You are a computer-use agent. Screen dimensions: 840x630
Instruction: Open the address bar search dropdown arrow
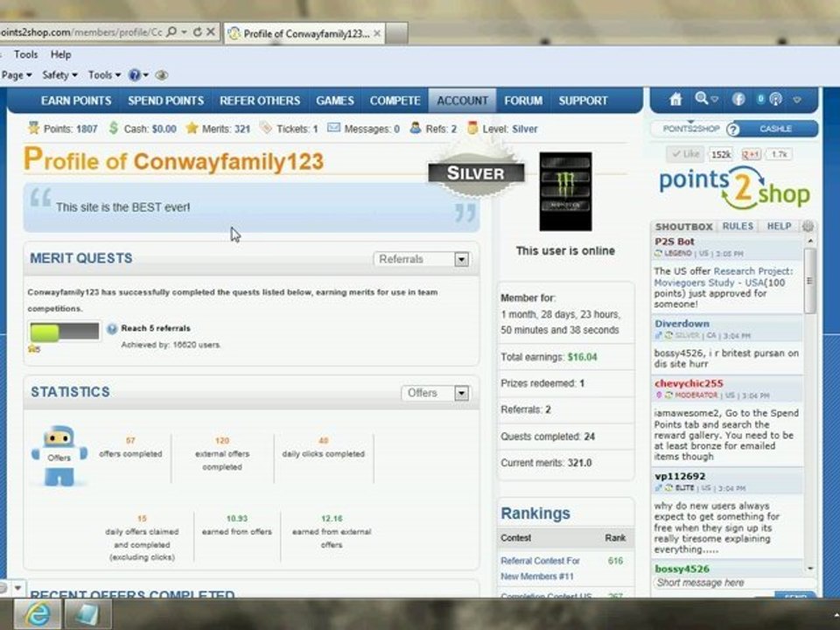[x=184, y=32]
